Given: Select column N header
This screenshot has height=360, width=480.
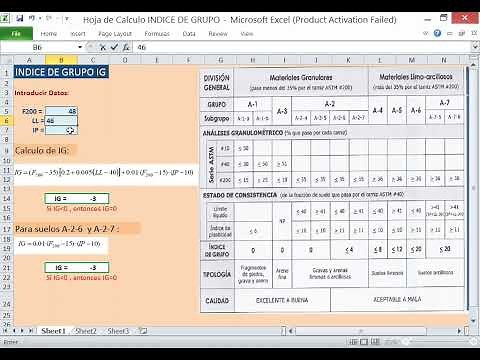Looking at the screenshot, I should 444,60.
